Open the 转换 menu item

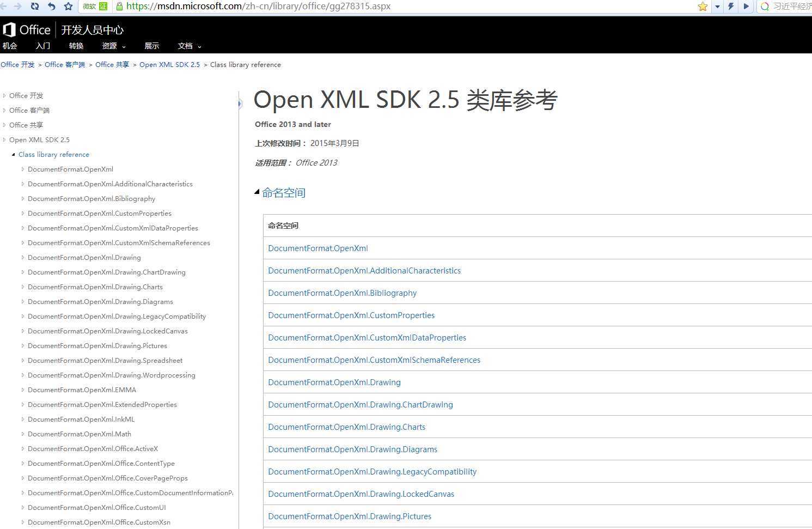[76, 46]
